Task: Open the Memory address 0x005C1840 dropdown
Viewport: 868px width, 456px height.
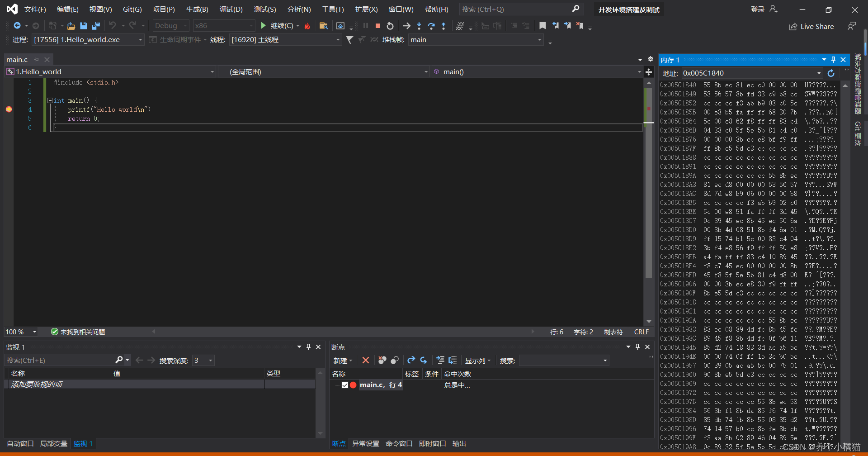Action: pos(819,73)
